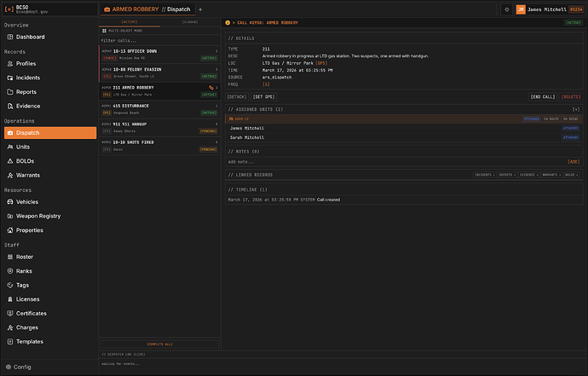Click the Profiles people icon
The height and width of the screenshot is (376, 588).
pyautogui.click(x=10, y=64)
